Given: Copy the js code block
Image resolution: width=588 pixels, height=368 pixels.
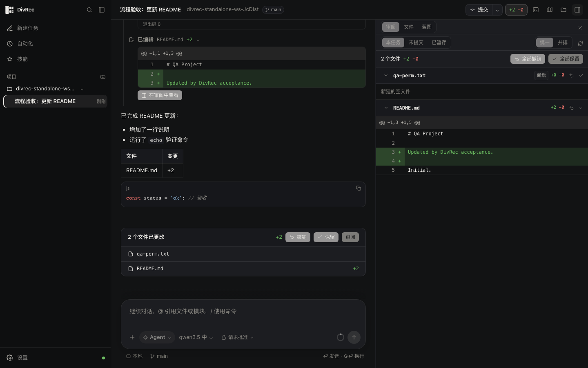Looking at the screenshot, I should 359,188.
